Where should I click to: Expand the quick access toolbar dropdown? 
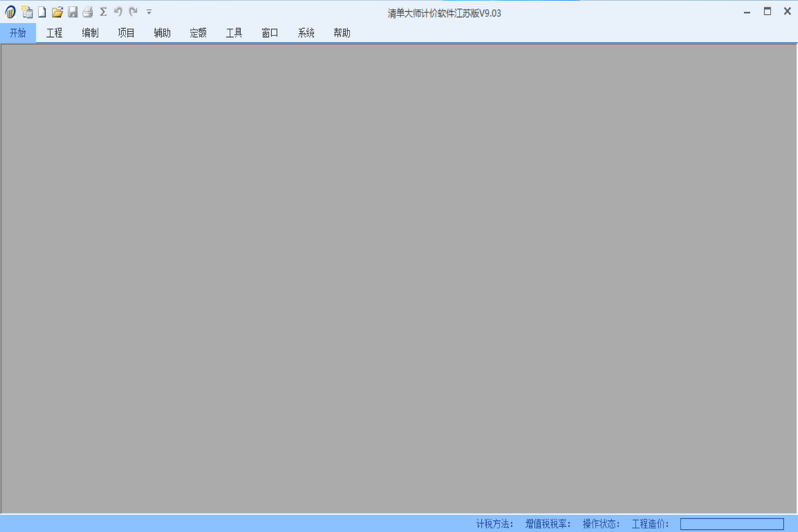point(149,12)
